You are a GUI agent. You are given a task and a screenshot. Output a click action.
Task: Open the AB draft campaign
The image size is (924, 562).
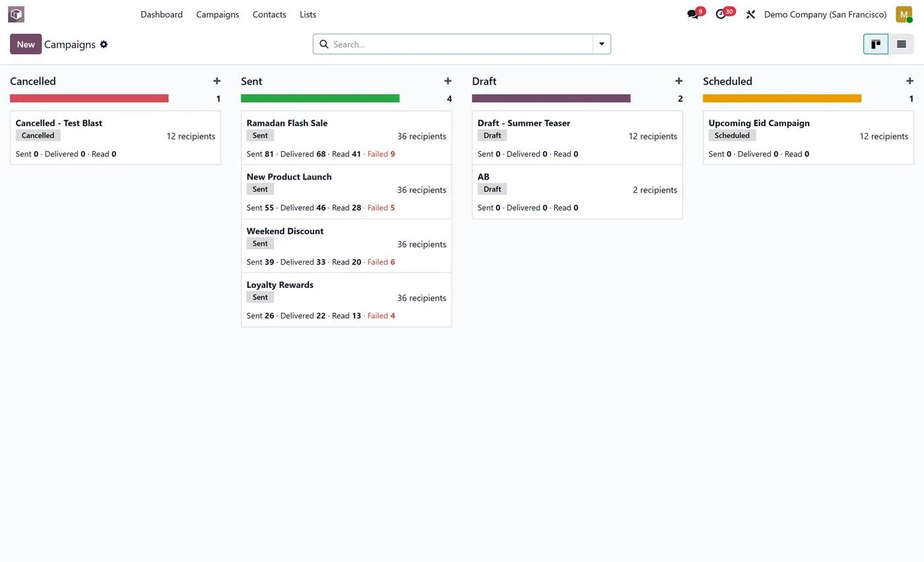(577, 192)
